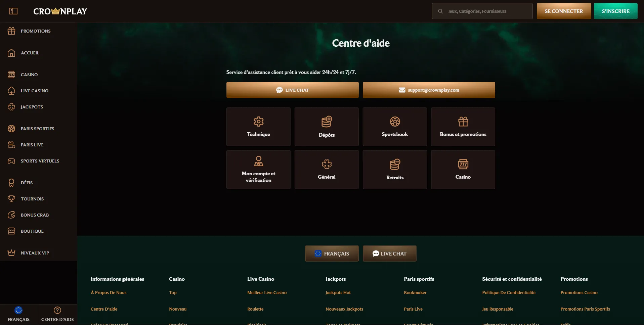Image resolution: width=644 pixels, height=325 pixels.
Task: Select PROMOTIONS menu label in sidebar
Action: (36, 31)
